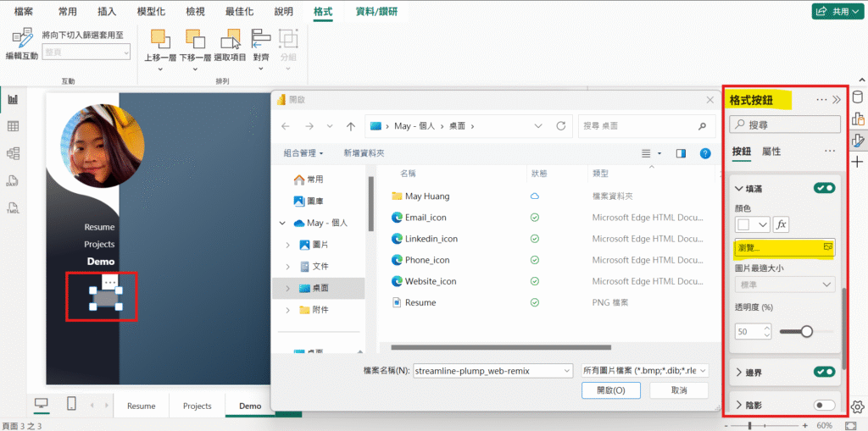The width and height of the screenshot is (868, 431).
Task: Toggle the Fill (填滿) switch off
Action: (x=824, y=188)
